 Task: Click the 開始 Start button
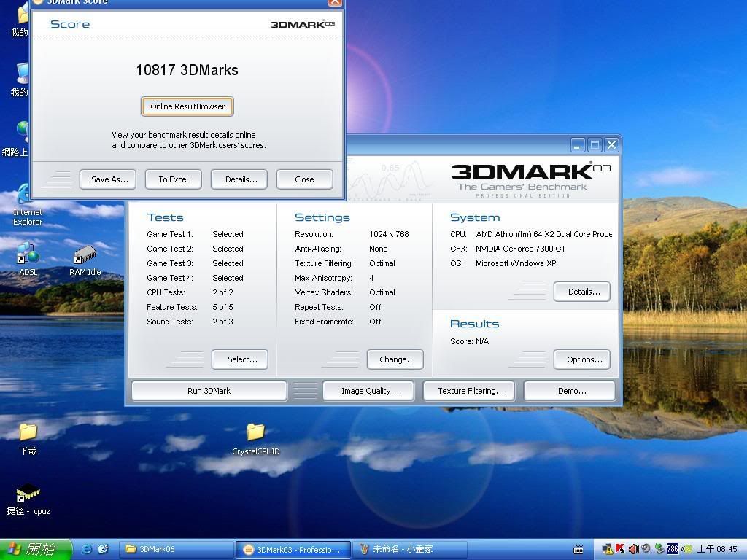click(36, 549)
